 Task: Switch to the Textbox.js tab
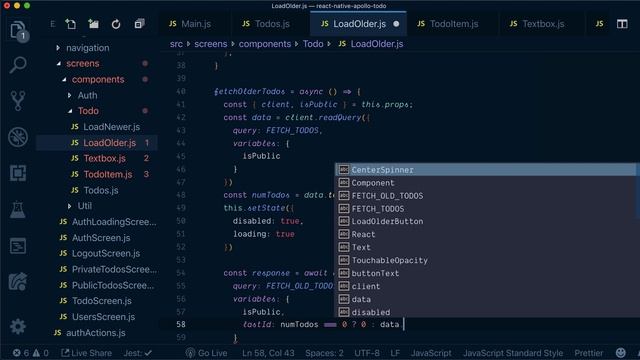point(537,24)
